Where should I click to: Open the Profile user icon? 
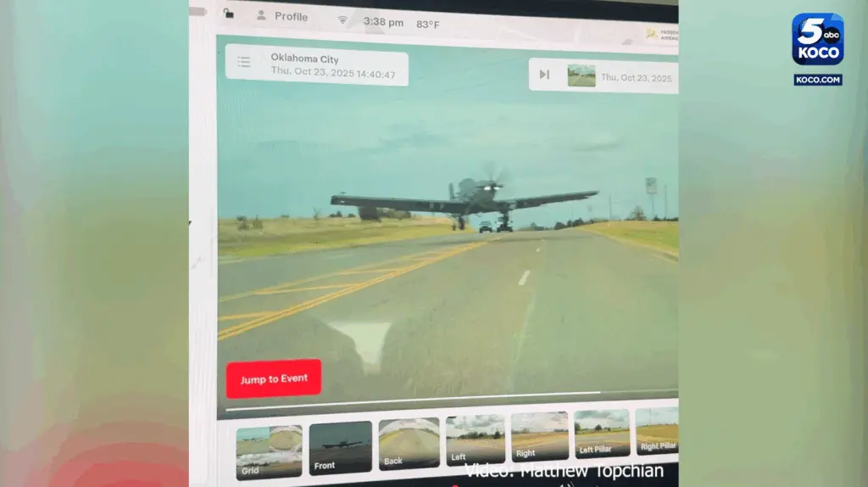click(x=261, y=16)
